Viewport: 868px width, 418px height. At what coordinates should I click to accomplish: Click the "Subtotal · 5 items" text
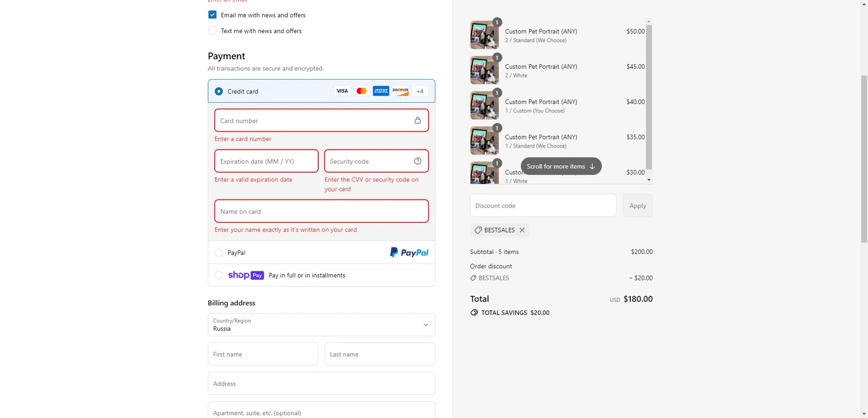494,252
